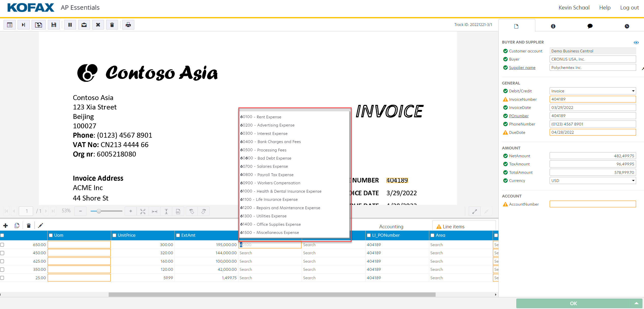The image size is (644, 309).
Task: Click the empty AccountNumber input field
Action: (x=592, y=204)
